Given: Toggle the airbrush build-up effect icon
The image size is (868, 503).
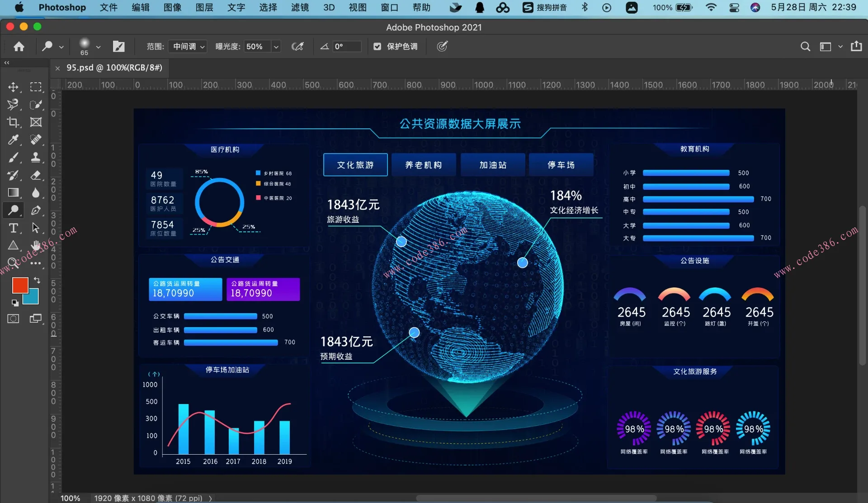Looking at the screenshot, I should coord(297,47).
